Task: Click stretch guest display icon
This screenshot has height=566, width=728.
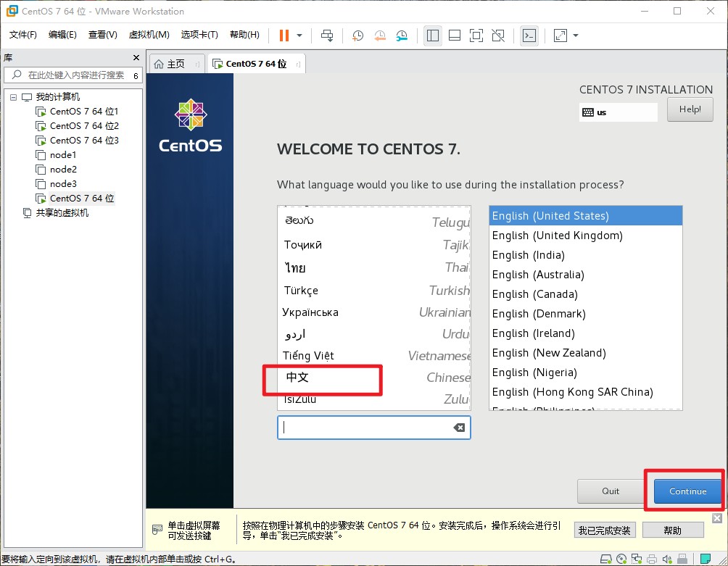Action: click(561, 36)
